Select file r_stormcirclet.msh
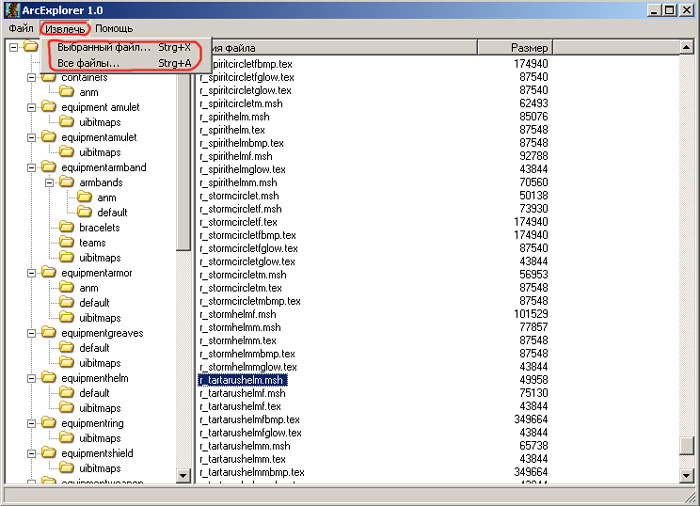 (x=240, y=196)
